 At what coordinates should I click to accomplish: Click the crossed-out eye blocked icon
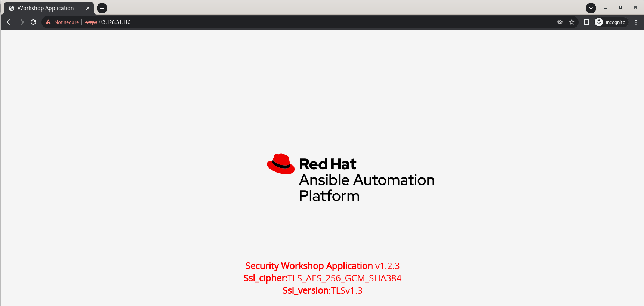click(x=560, y=22)
